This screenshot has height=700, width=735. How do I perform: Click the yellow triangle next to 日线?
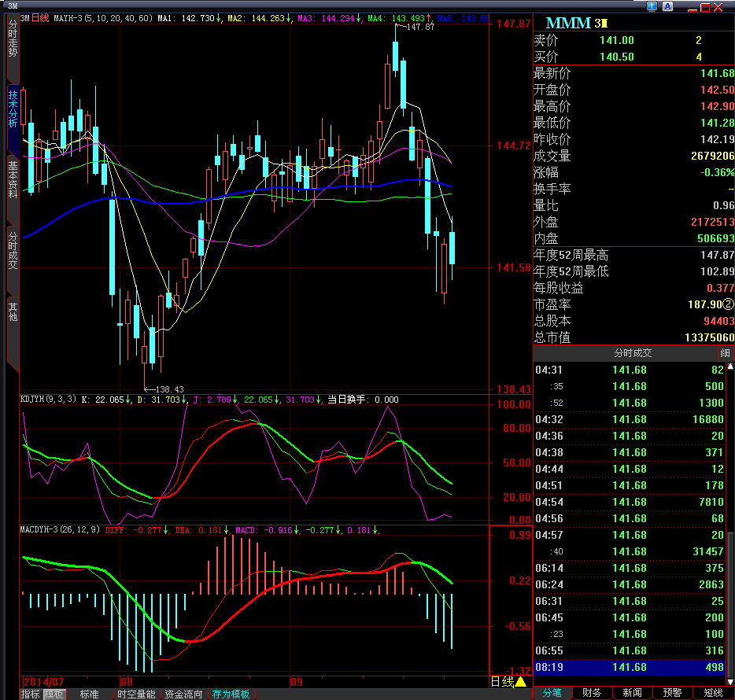click(x=520, y=682)
